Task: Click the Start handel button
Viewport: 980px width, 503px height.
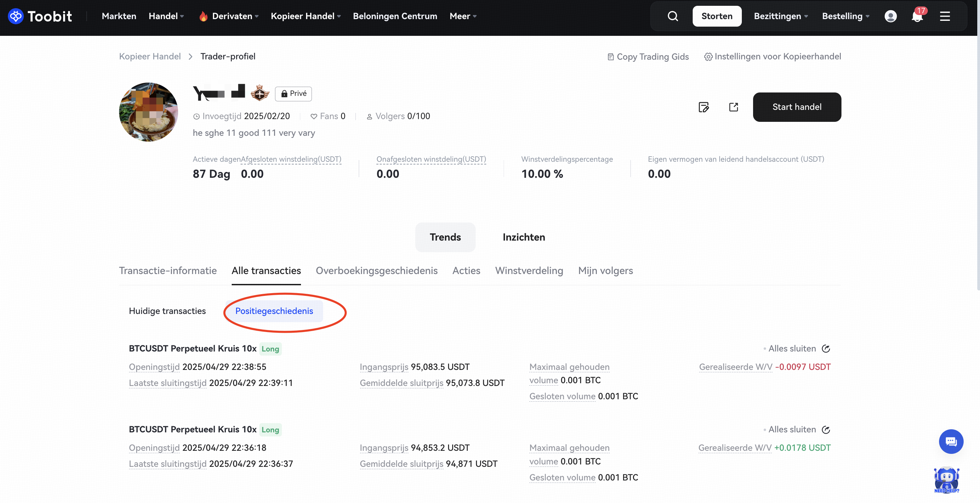Action: 797,107
